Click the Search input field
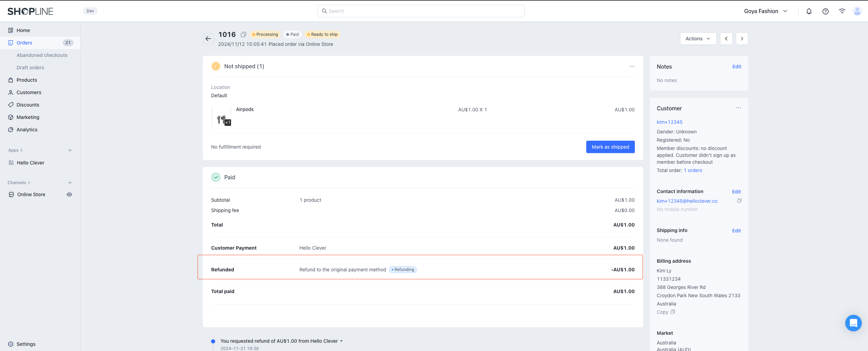868x351 pixels. [421, 11]
